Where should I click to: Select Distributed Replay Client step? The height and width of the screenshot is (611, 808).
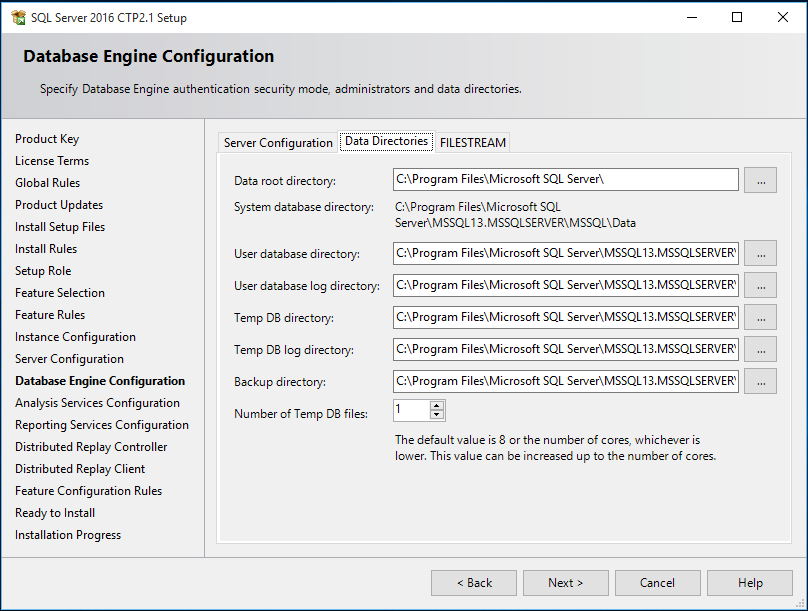[80, 469]
